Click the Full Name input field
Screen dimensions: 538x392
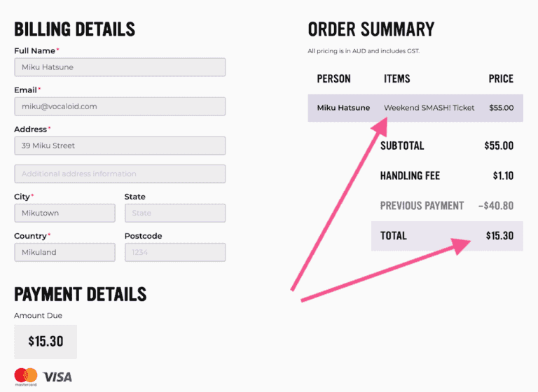[120, 67]
